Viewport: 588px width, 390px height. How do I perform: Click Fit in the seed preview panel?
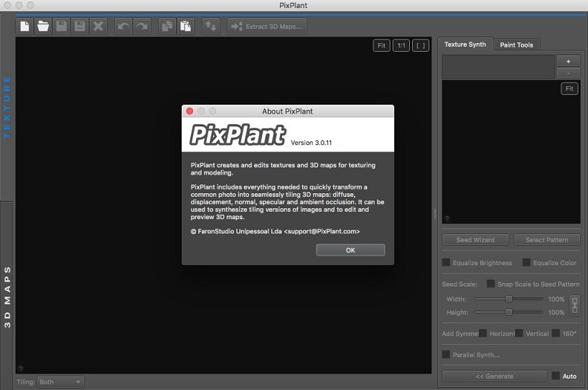click(569, 89)
